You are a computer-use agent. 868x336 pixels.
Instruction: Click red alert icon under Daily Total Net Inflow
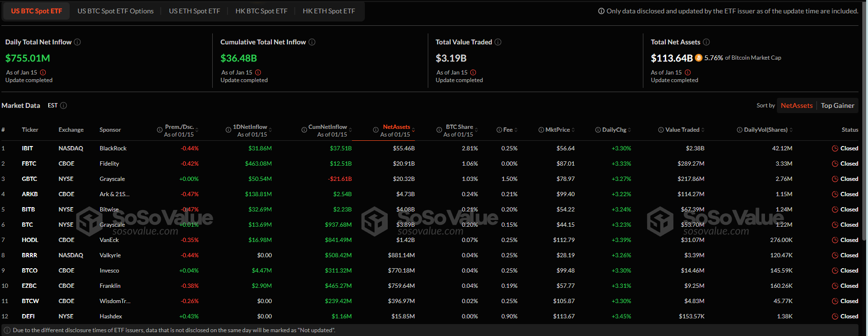tap(43, 73)
